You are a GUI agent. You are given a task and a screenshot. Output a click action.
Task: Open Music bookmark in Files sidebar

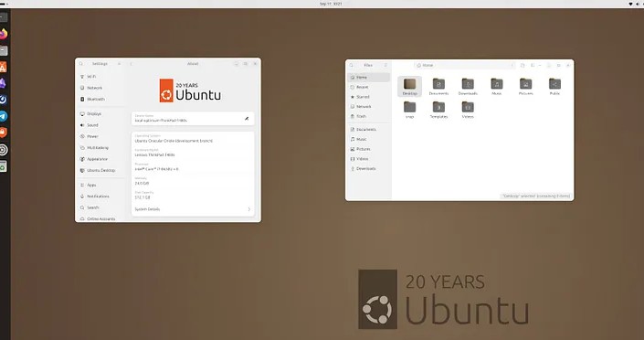pos(368,139)
